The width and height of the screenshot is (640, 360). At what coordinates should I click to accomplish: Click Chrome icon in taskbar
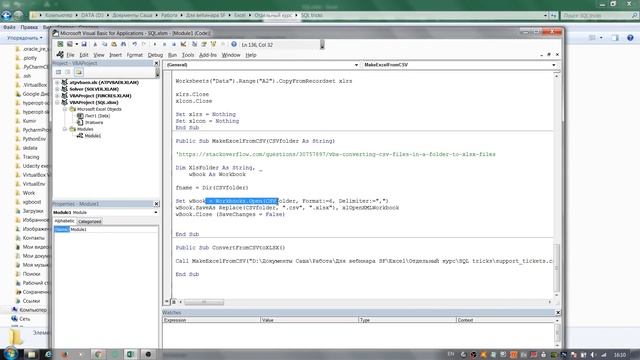tap(98, 354)
